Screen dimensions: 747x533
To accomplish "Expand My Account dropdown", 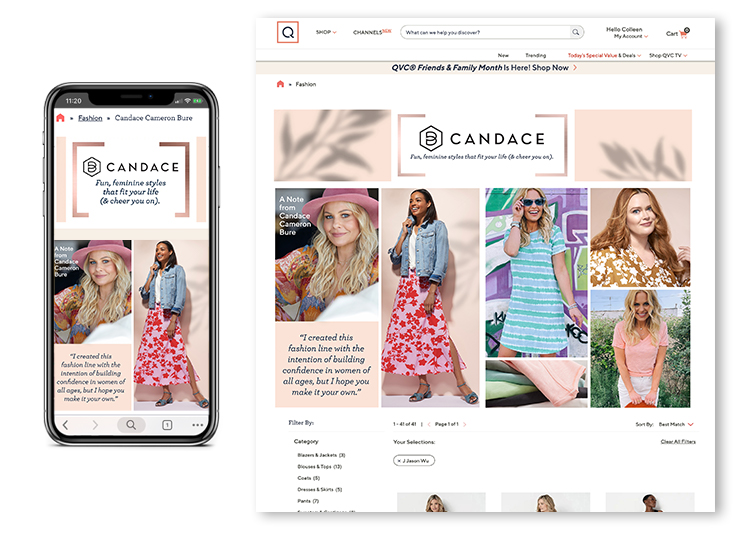I will (x=631, y=36).
